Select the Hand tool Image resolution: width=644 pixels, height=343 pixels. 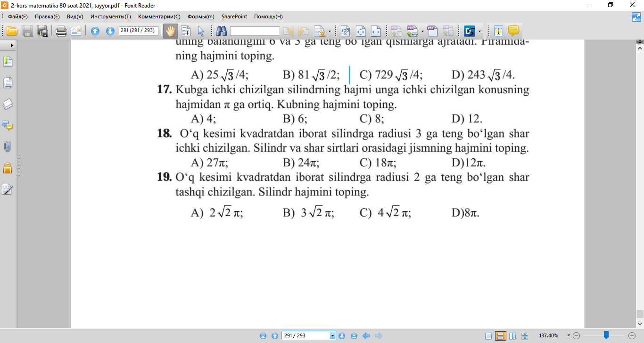[x=170, y=31]
